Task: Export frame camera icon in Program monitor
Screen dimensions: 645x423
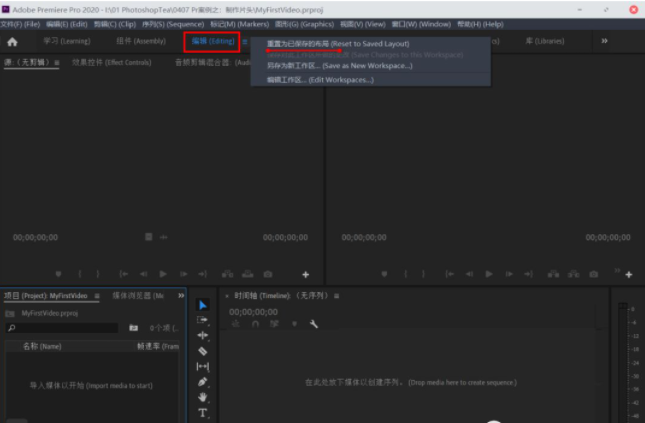Action: pyautogui.click(x=594, y=274)
